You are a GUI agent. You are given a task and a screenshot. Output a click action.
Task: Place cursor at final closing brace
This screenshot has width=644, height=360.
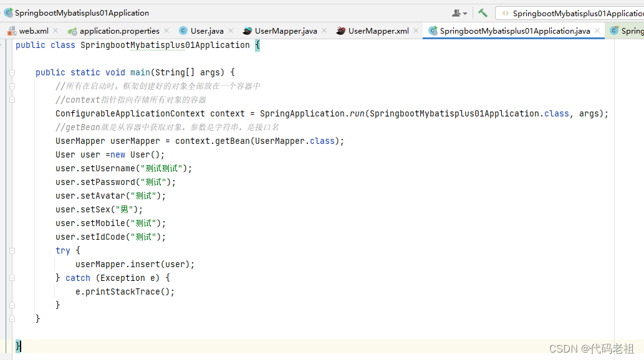(18, 346)
